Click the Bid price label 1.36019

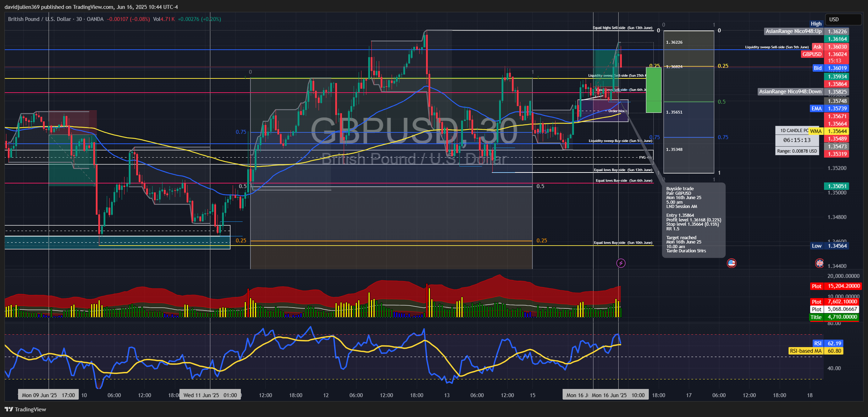831,68
